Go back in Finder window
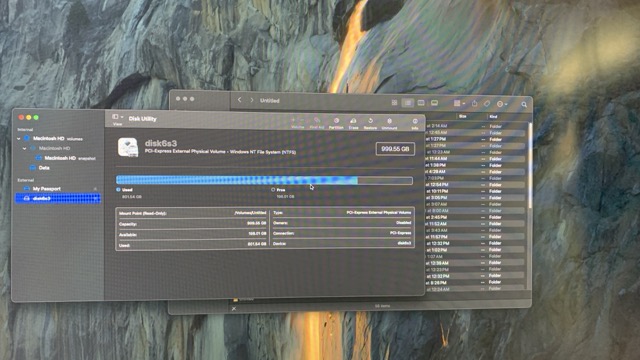The image size is (640, 360). tap(240, 100)
